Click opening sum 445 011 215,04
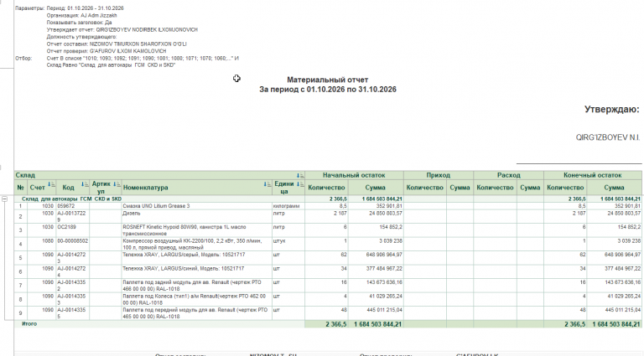644x356 pixels. pyautogui.click(x=376, y=313)
